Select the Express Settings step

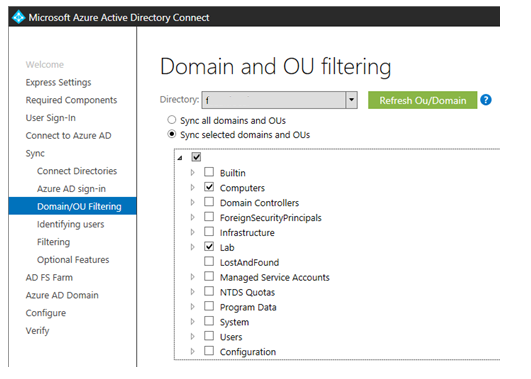[58, 82]
